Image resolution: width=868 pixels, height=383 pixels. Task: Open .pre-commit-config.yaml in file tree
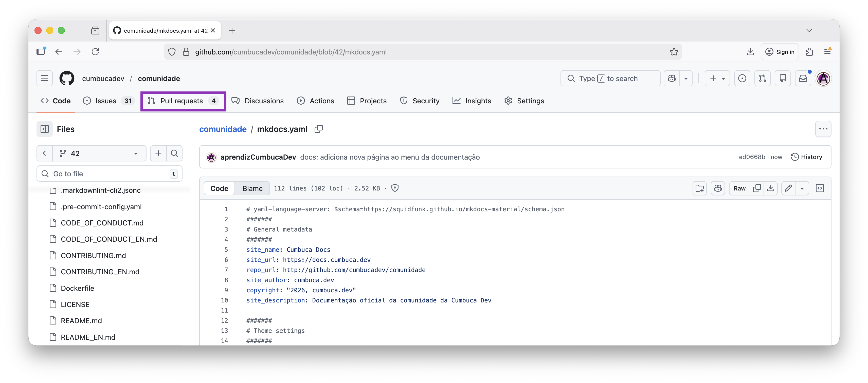101,207
